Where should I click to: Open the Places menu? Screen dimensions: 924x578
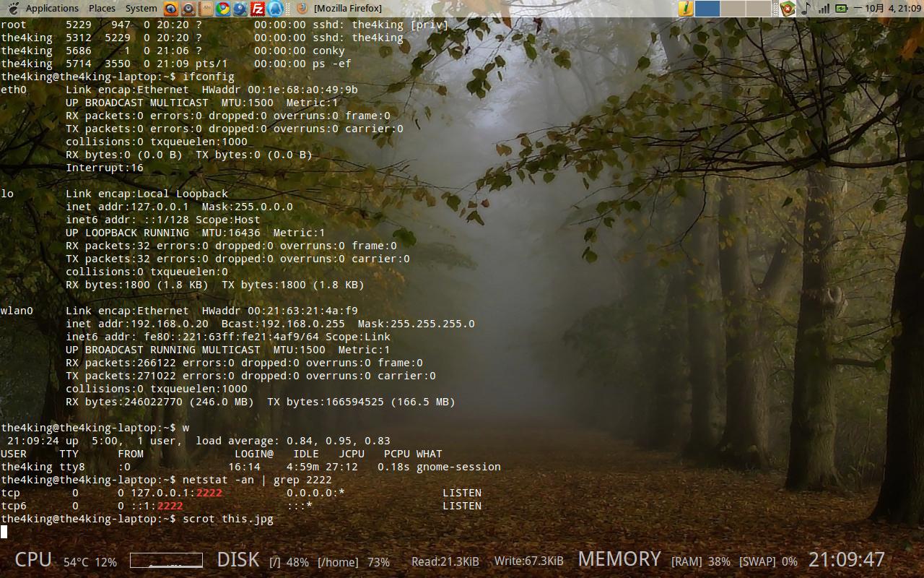(x=102, y=9)
